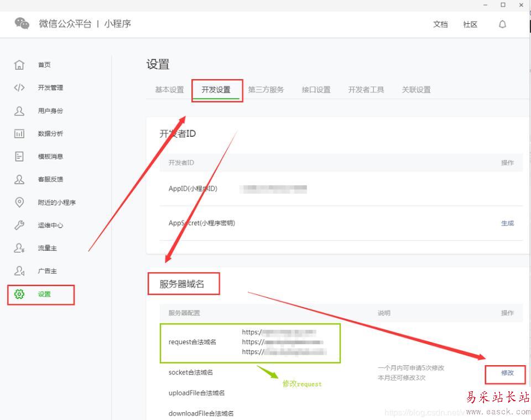Open 数据分析 in the sidebar
Screen dimensions: 531x420
tap(50, 134)
